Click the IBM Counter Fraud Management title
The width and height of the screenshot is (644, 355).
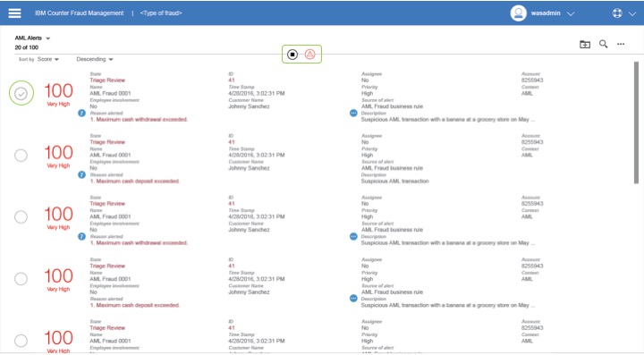(x=80, y=13)
